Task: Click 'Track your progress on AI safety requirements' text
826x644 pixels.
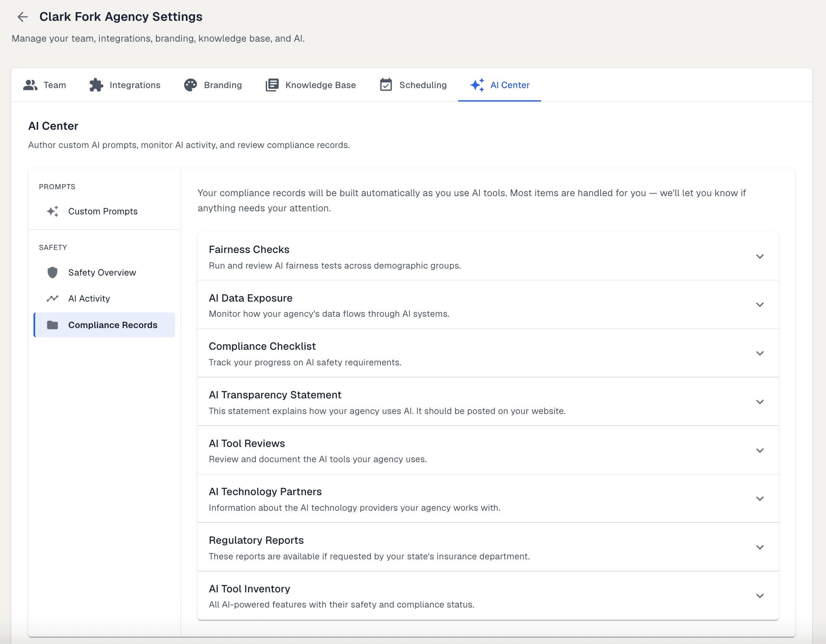Action: click(x=305, y=362)
